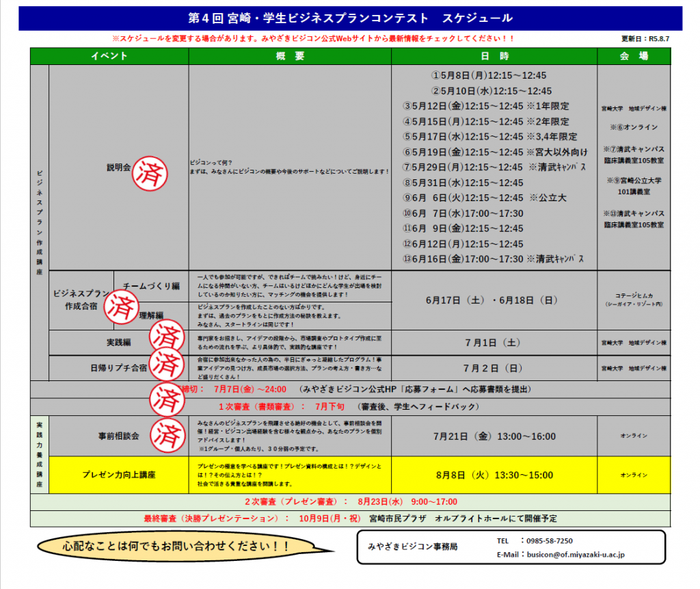Image resolution: width=700 pixels, height=589 pixels.
Task: Select the vertical label ビジネスプラン作成講座
Action: click(40, 222)
